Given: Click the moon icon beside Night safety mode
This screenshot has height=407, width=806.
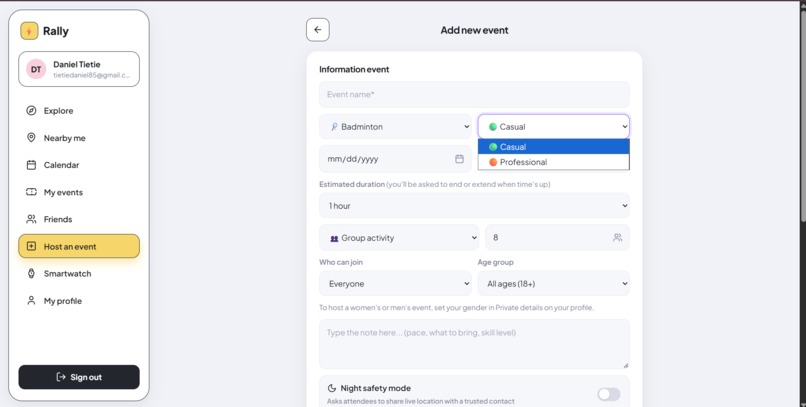Looking at the screenshot, I should pyautogui.click(x=332, y=388).
